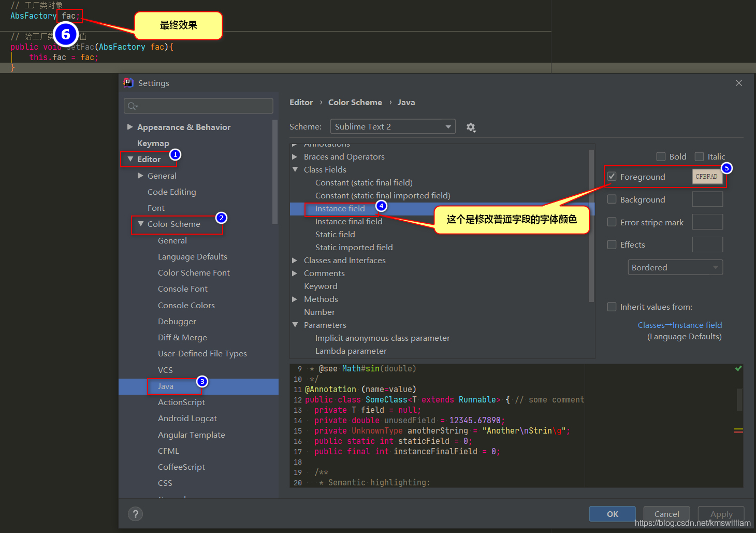This screenshot has width=756, height=533.
Task: Select User-Defined File Types
Action: pos(202,353)
